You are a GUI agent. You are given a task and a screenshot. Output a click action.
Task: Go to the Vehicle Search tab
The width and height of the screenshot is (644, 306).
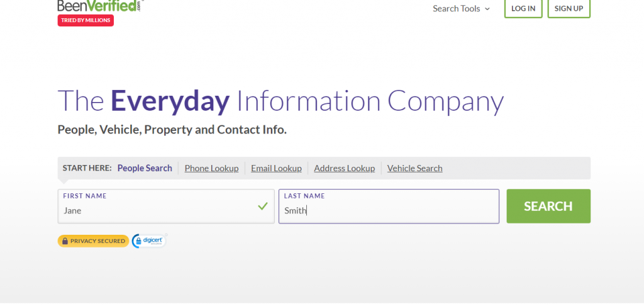pos(414,168)
